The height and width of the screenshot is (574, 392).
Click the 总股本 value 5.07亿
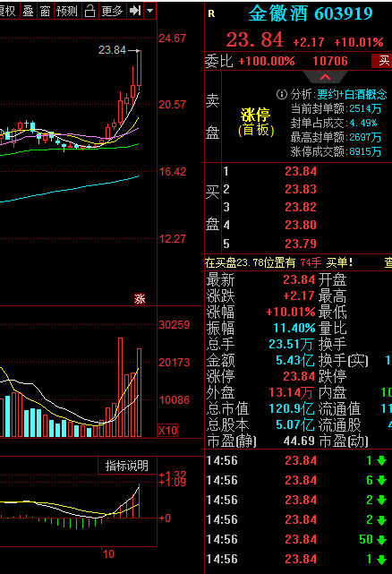pyautogui.click(x=294, y=424)
